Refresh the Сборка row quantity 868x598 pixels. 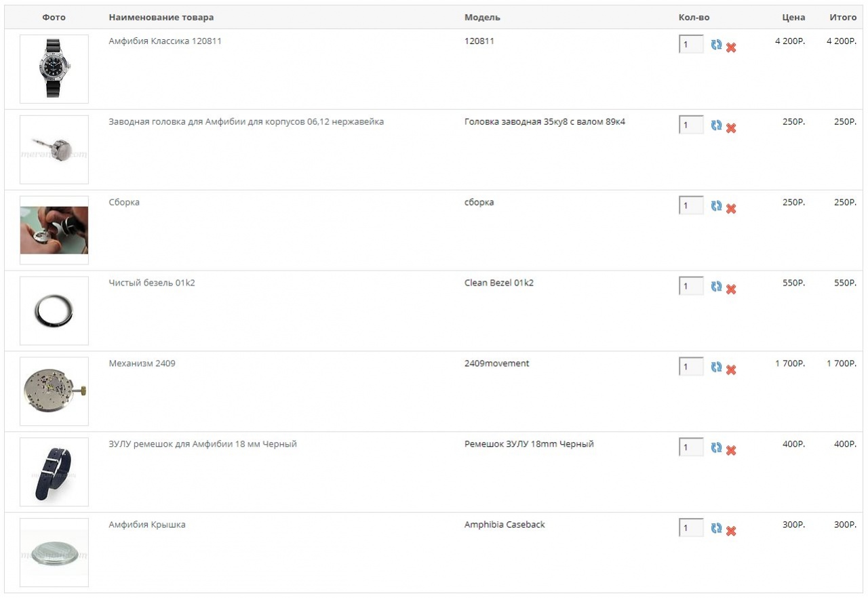(716, 206)
